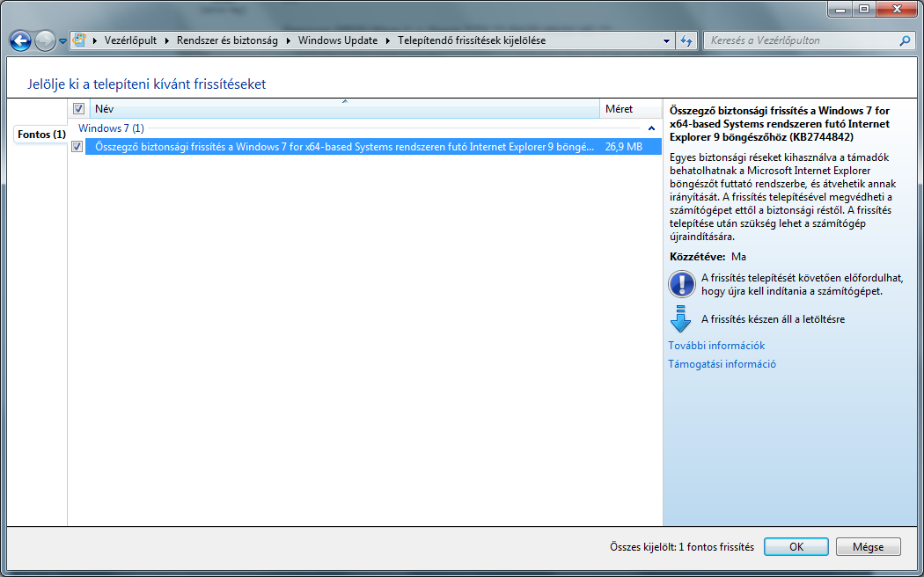Screen dimensions: 924x577
Task: Minimize the Windows Update window
Action: 840,9
